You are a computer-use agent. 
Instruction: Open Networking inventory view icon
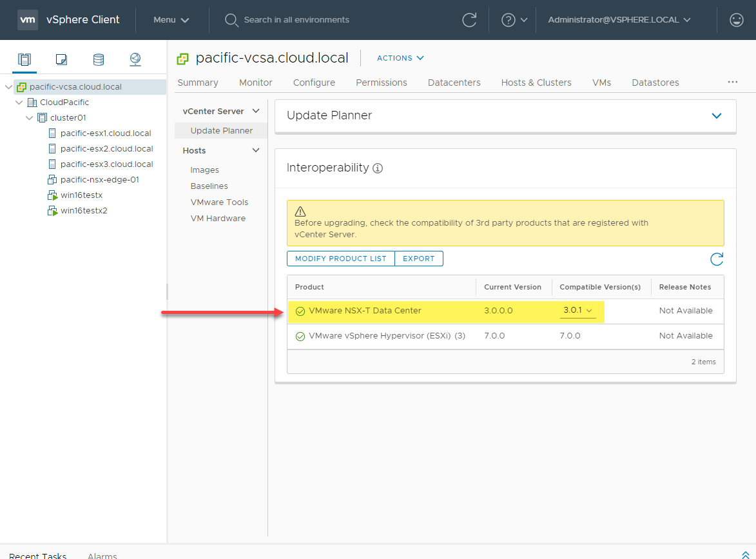(x=135, y=59)
